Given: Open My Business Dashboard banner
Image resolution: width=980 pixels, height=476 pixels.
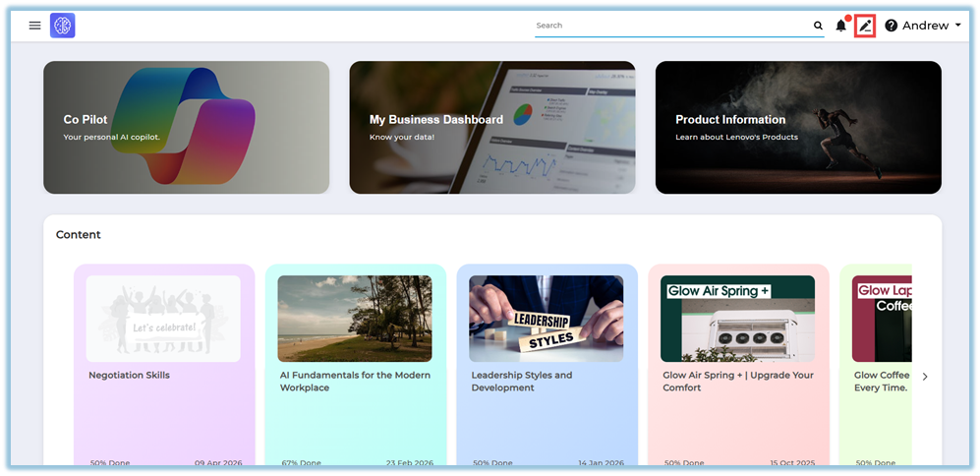Looking at the screenshot, I should (491, 127).
